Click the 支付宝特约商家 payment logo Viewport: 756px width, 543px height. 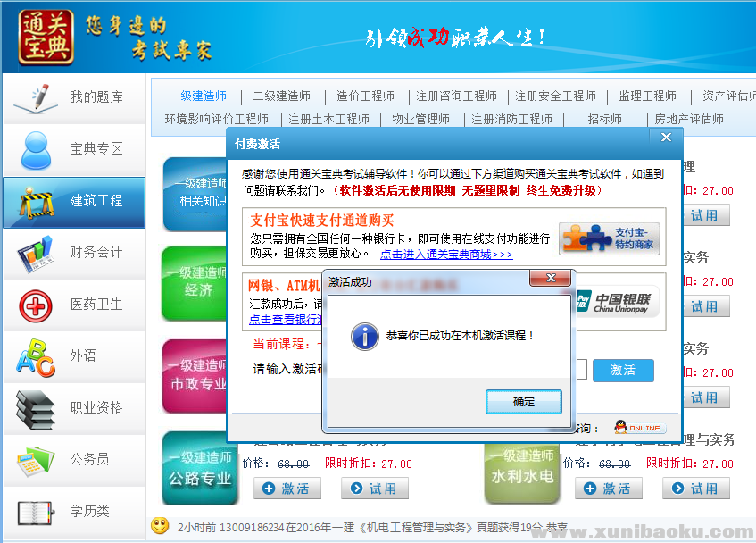[x=610, y=238]
